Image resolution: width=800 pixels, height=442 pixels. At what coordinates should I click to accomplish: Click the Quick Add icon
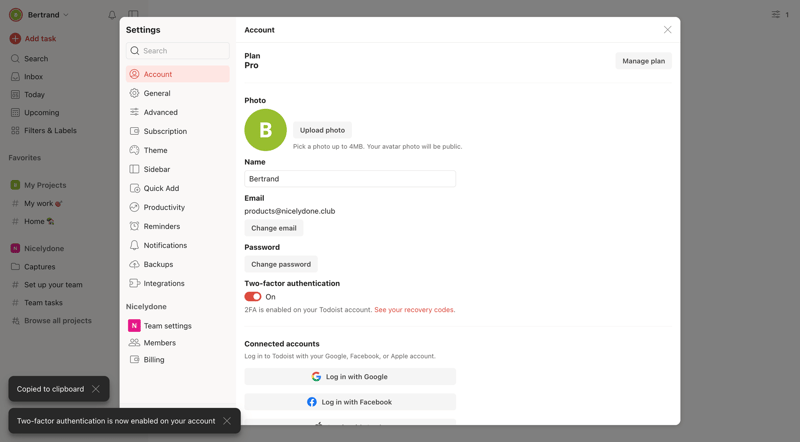[135, 188]
